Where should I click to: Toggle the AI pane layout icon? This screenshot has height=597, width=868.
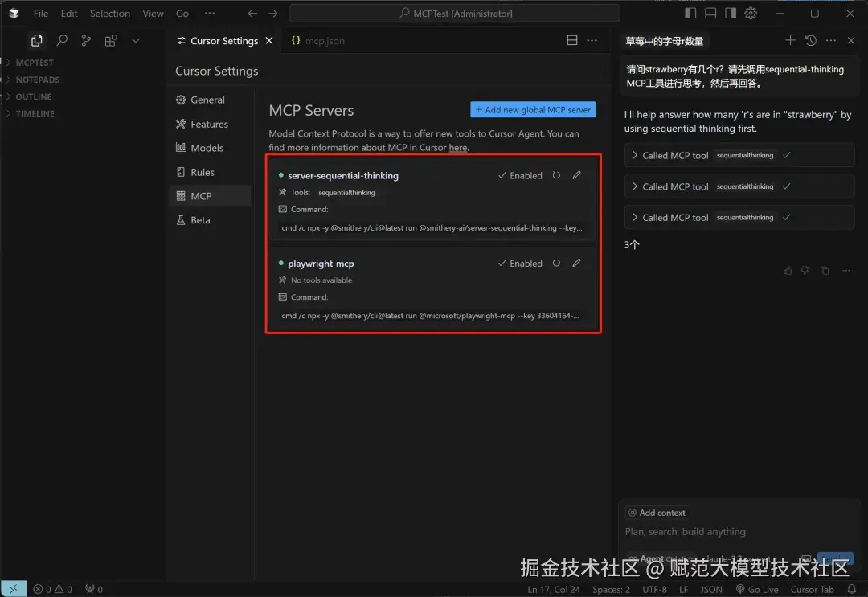click(x=731, y=14)
